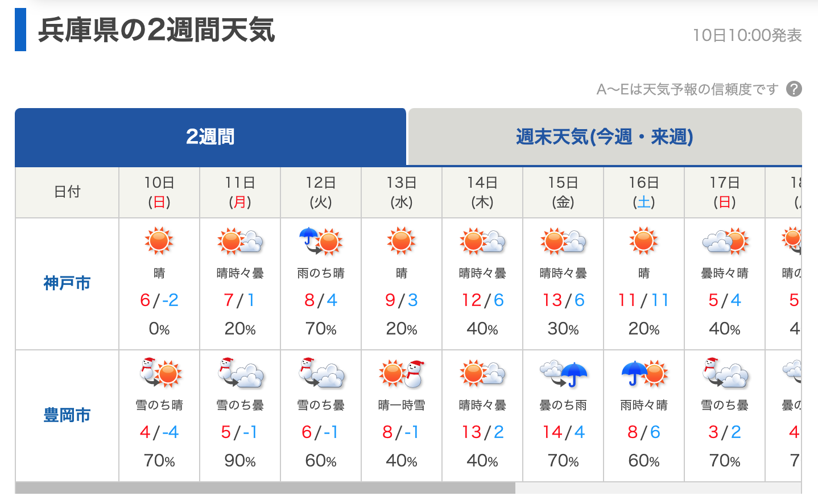This screenshot has width=818, height=504.
Task: Click Toyooka's snow-then-sunny icon on the 10th
Action: [160, 373]
